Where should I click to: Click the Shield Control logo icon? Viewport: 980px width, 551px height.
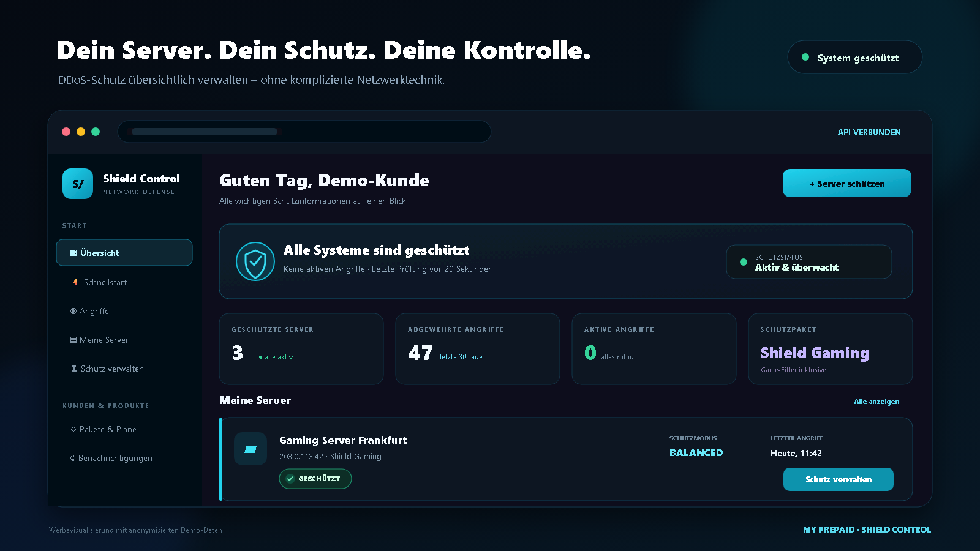[x=78, y=184]
